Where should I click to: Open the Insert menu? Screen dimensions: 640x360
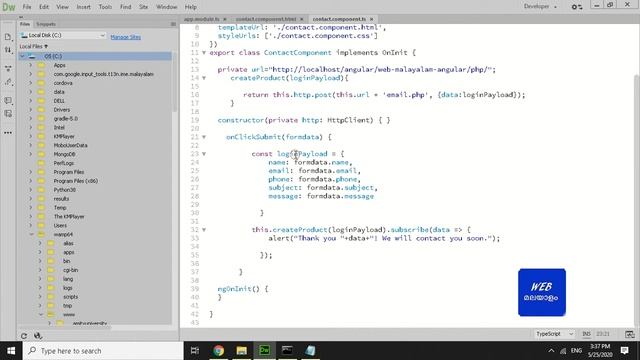click(83, 7)
